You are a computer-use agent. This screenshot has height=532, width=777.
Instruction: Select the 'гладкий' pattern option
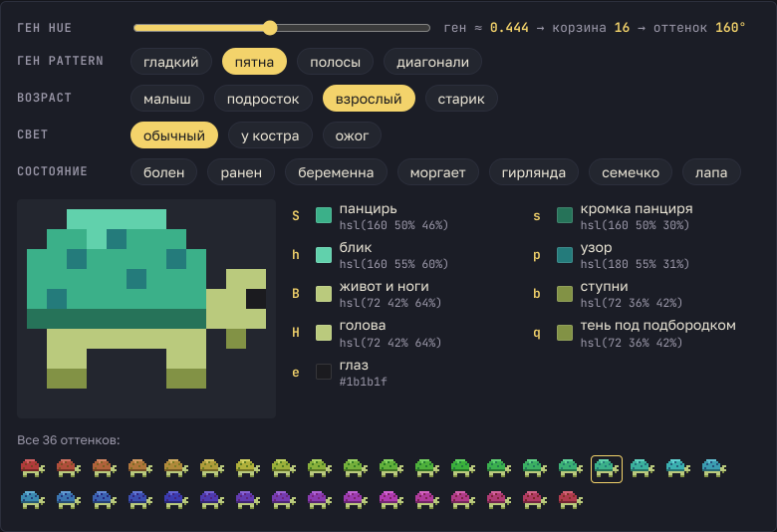171,62
